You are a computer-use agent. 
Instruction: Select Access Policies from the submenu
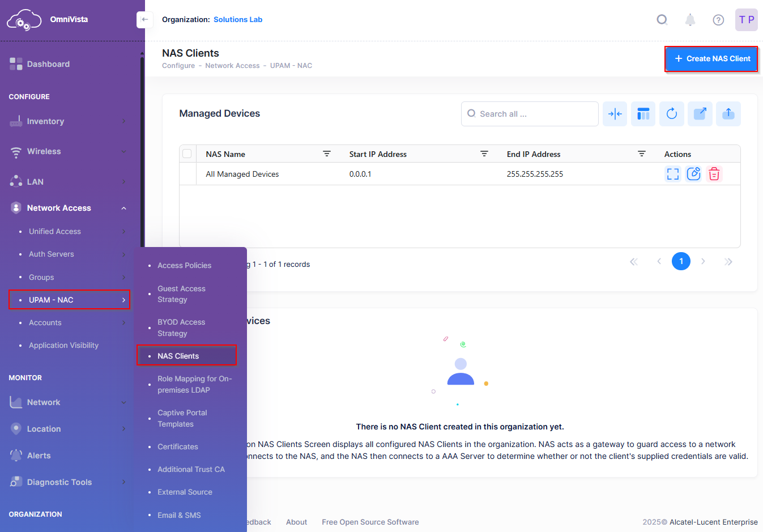coord(184,265)
